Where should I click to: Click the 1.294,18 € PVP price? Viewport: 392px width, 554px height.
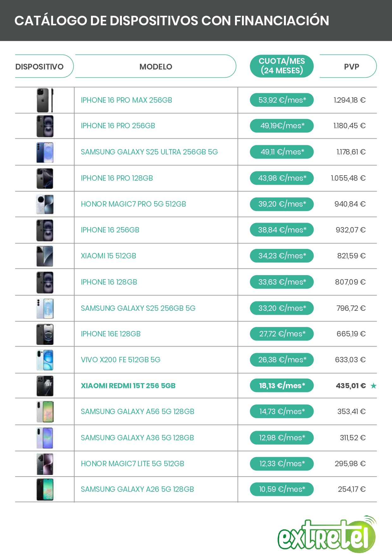pyautogui.click(x=349, y=100)
